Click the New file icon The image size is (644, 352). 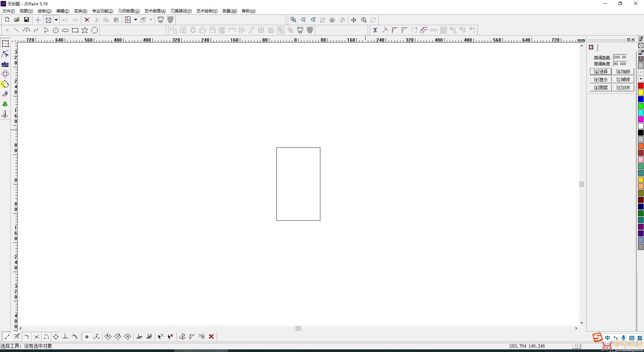tap(7, 20)
